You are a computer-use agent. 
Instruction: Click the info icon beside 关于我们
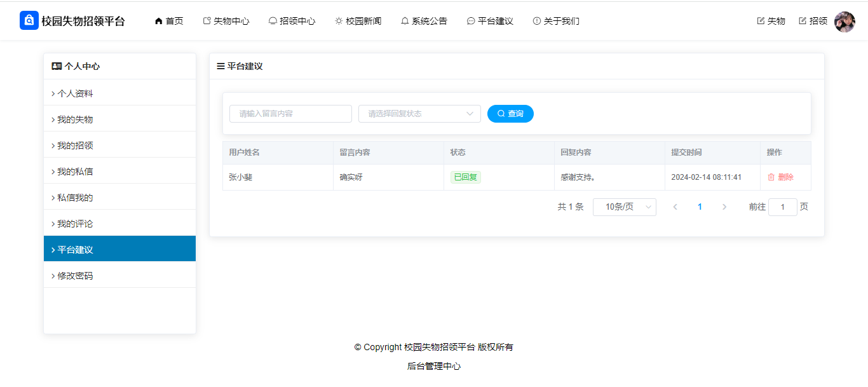point(537,21)
